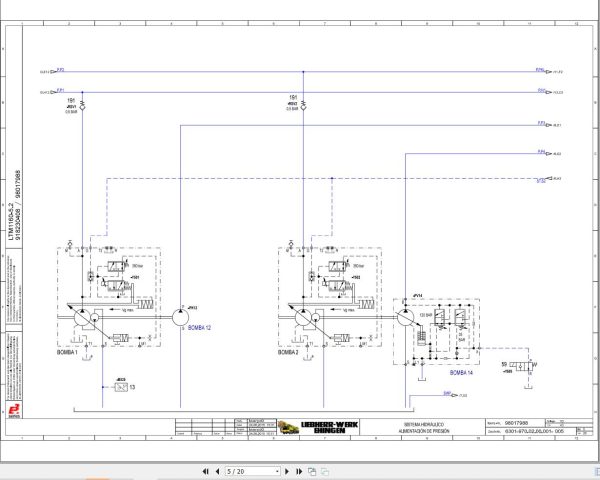Click the SISTEMA HIDRÁULICO title text
Image resolution: width=600 pixels, height=480 pixels.
[424, 424]
